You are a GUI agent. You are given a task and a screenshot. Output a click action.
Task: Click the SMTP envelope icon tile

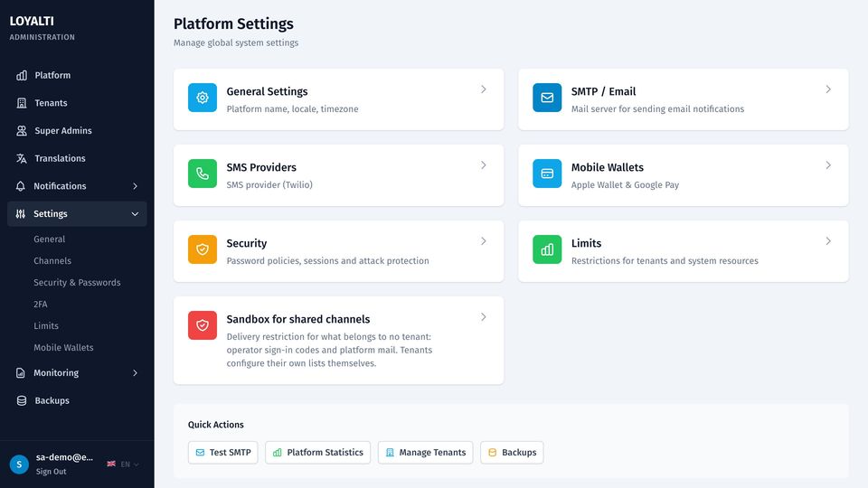click(547, 98)
